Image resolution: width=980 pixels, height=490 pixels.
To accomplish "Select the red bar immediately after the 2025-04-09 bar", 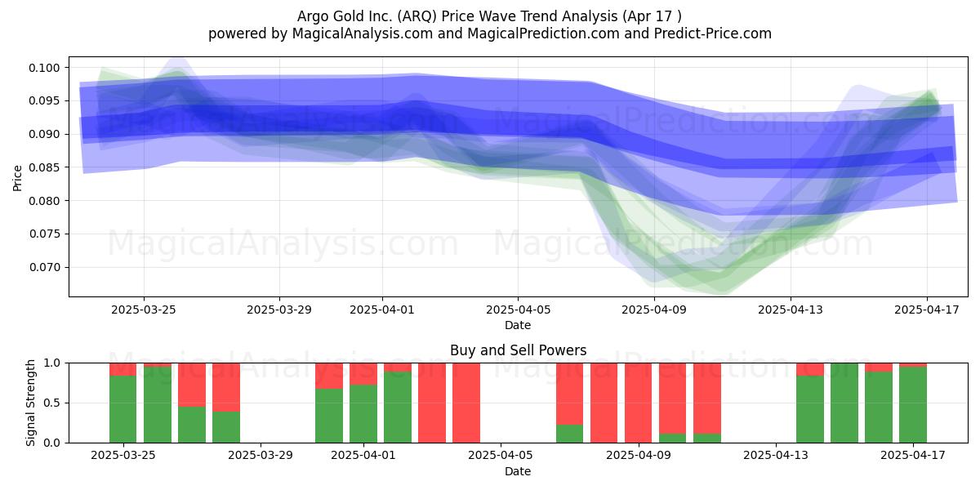I will pos(672,398).
